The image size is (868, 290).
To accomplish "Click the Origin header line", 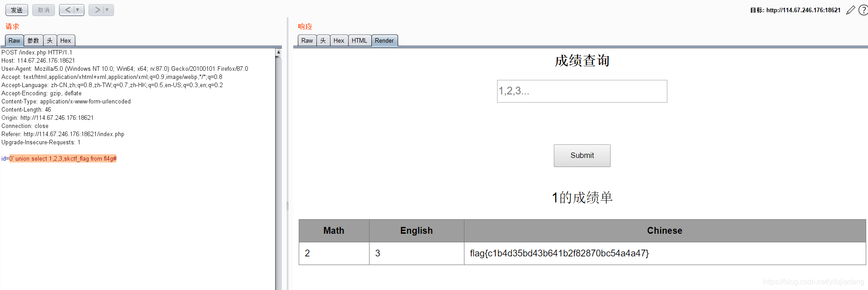I will pyautogui.click(x=47, y=118).
